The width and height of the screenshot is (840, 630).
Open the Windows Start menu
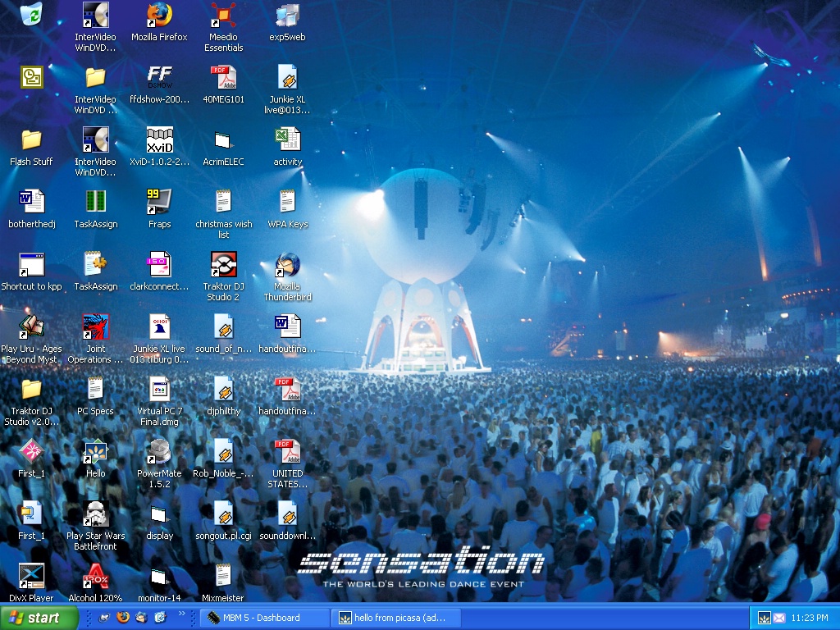point(38,618)
